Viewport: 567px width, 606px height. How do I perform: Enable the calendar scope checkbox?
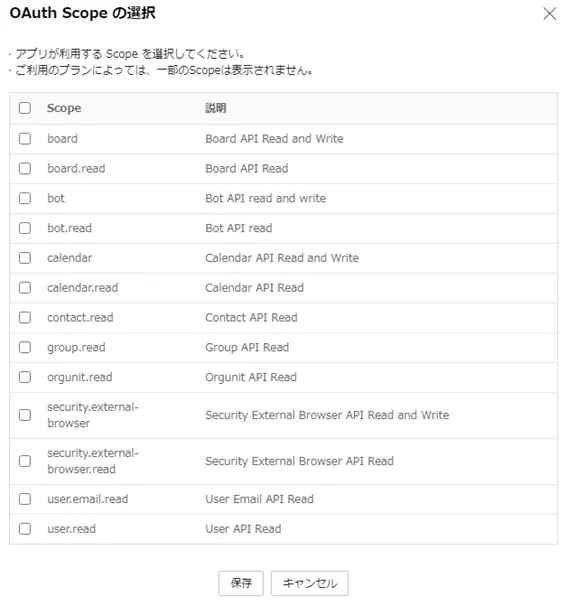click(x=25, y=257)
